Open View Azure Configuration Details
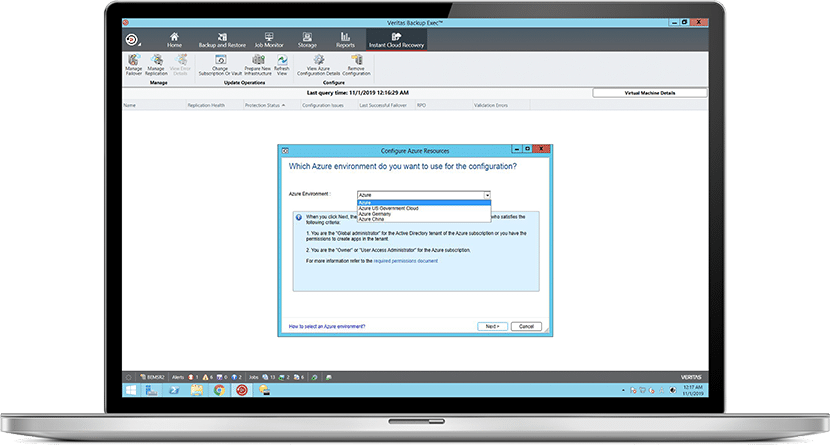Viewport: 830px width, 445px height. coord(319,65)
